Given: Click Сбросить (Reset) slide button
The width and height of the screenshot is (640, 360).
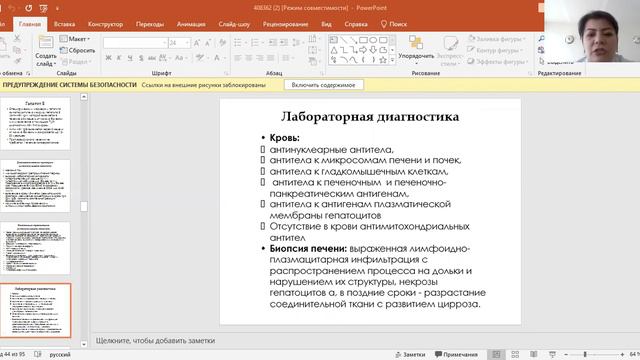Looking at the screenshot, I should (77, 50).
